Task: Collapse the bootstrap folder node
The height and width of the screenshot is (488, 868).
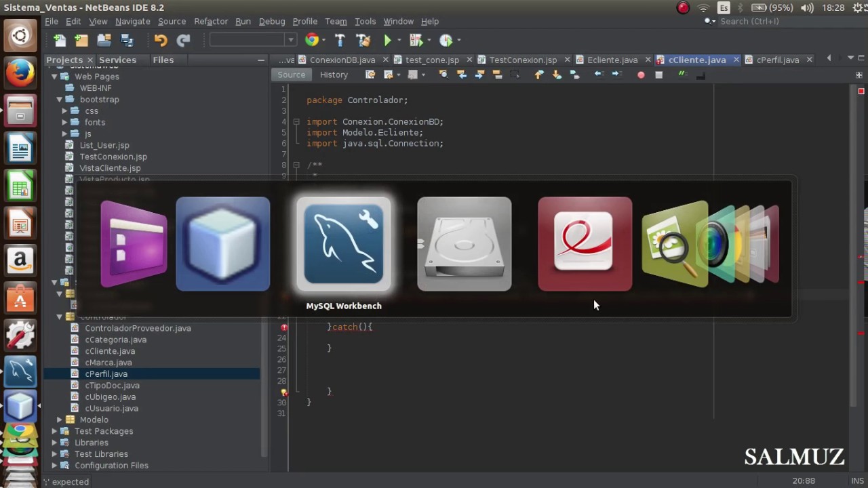Action: [x=60, y=100]
